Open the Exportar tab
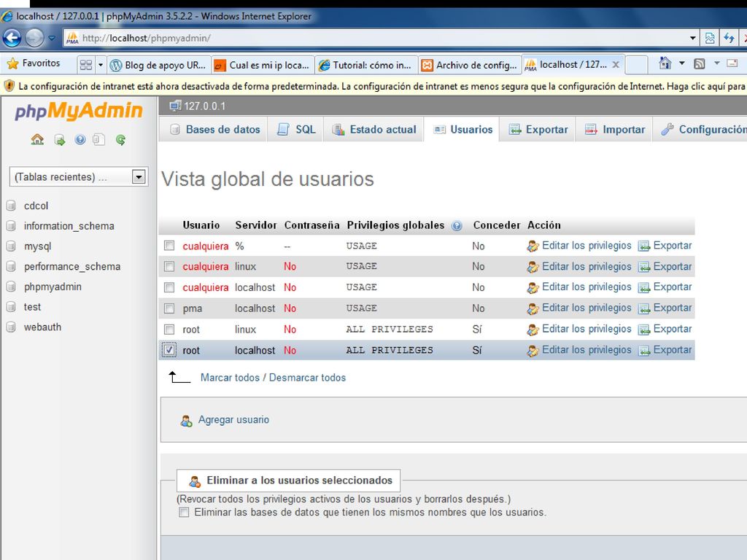This screenshot has height=560, width=747. [538, 130]
